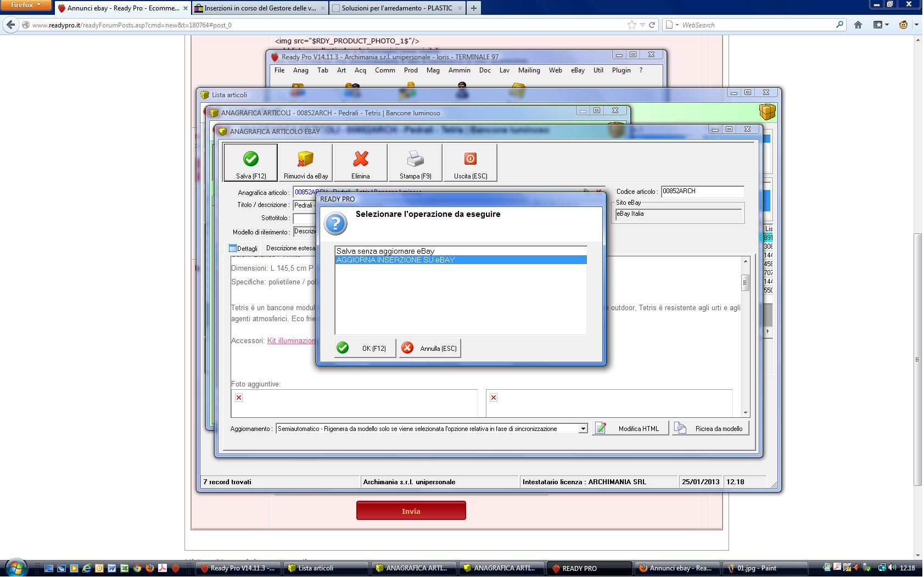Launch Windows Media Player from quick launch

[74, 568]
